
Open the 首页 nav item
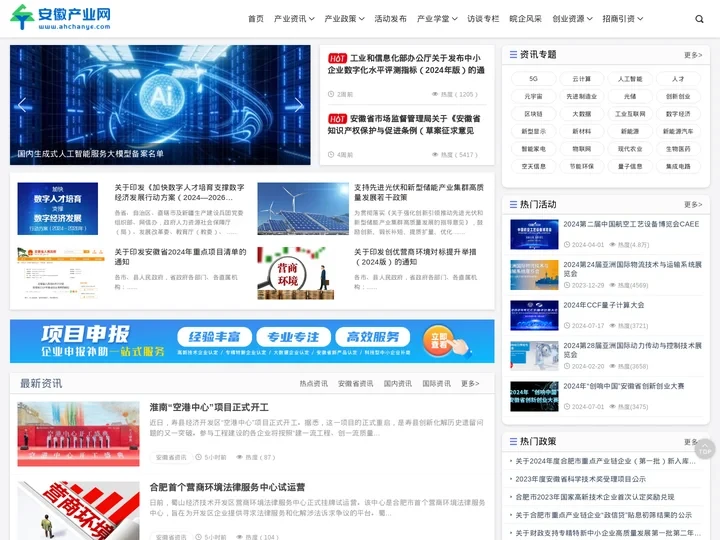click(x=256, y=19)
